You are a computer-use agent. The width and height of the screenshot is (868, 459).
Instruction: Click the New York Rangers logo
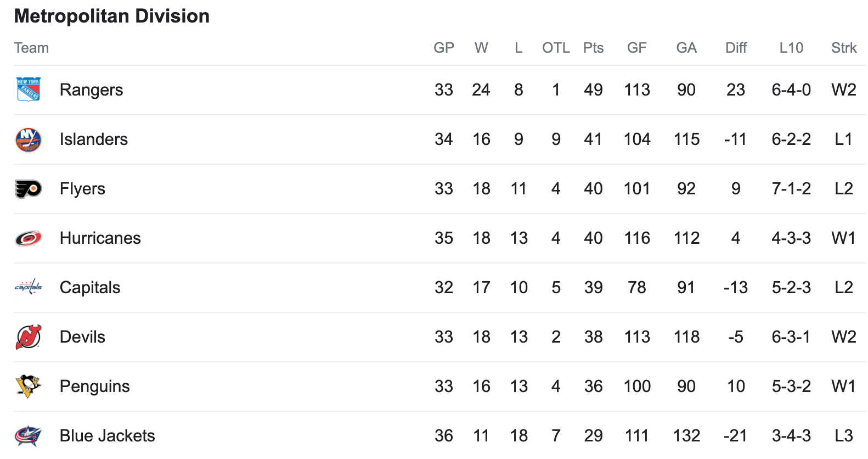click(x=28, y=89)
